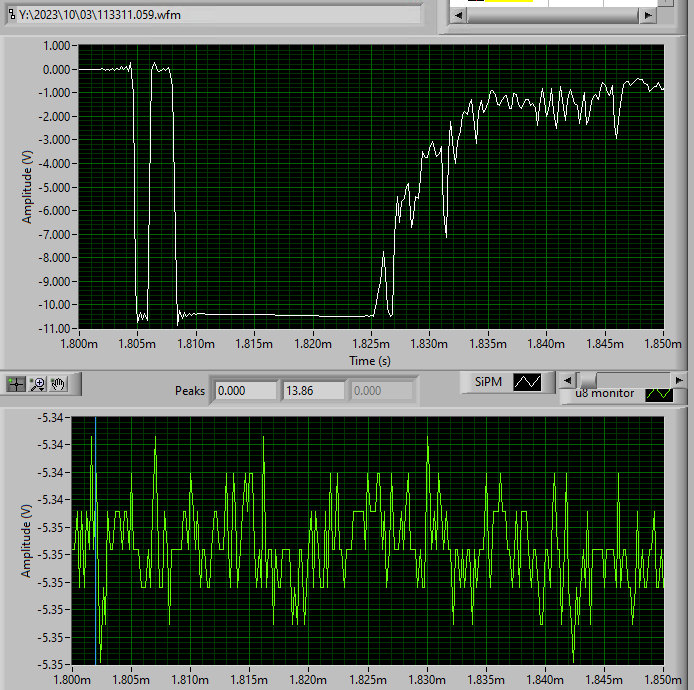Viewport: 694px width, 690px height.
Task: Click right arrow of plot legend scrollbar
Action: tap(679, 380)
